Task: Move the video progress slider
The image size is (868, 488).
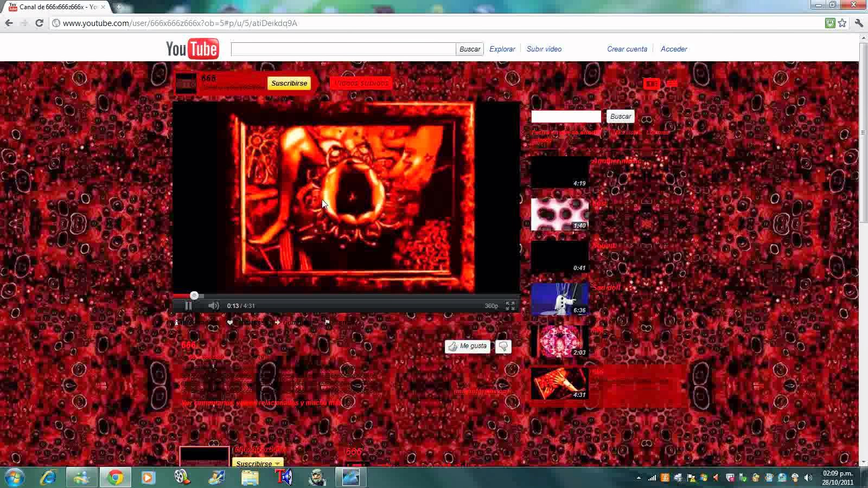Action: [x=194, y=296]
